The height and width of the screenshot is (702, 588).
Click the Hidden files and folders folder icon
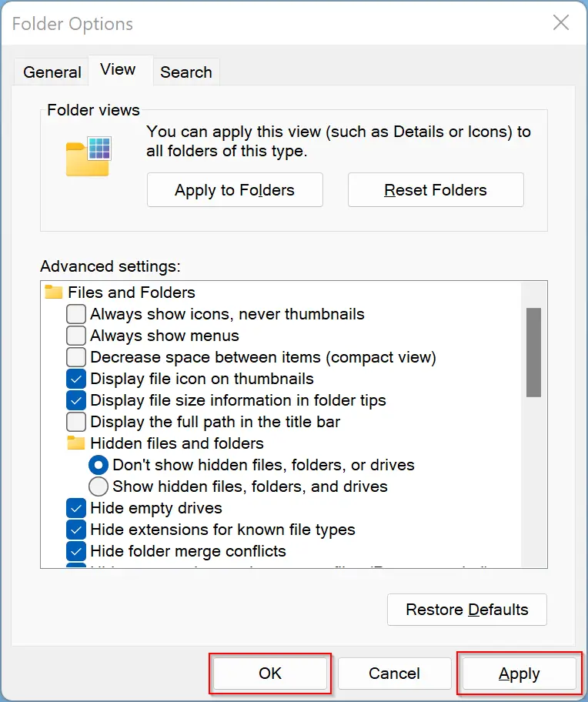point(76,443)
